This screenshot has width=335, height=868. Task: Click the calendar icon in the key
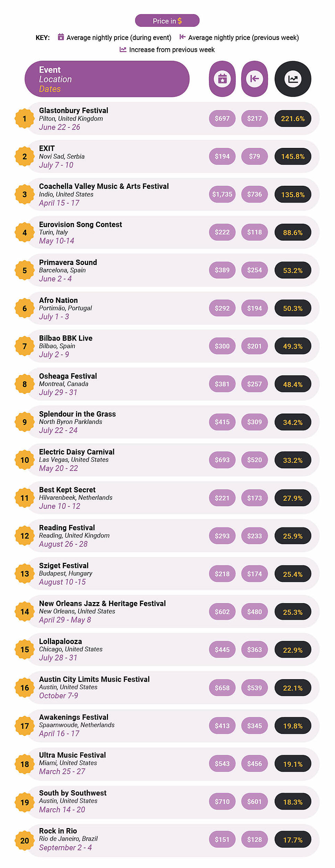coord(61,37)
